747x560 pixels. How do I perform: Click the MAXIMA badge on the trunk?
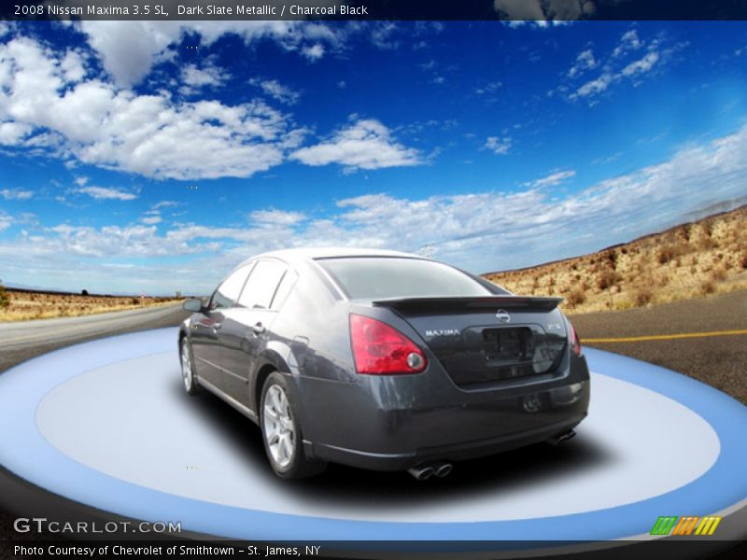click(x=442, y=332)
